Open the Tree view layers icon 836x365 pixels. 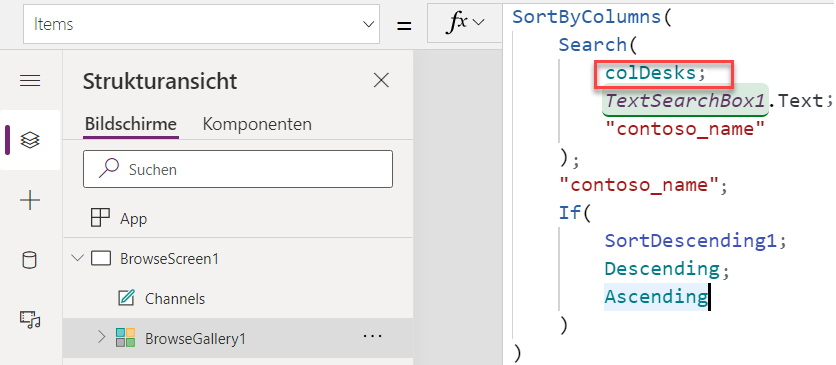pos(30,140)
